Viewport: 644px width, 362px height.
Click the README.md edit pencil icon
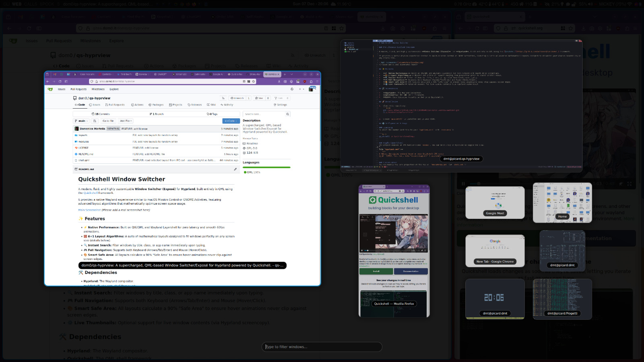pyautogui.click(x=235, y=169)
